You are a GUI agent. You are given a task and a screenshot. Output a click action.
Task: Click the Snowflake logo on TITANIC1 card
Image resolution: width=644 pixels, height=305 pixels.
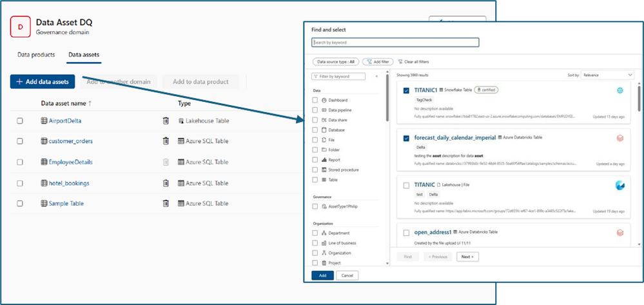[620, 90]
